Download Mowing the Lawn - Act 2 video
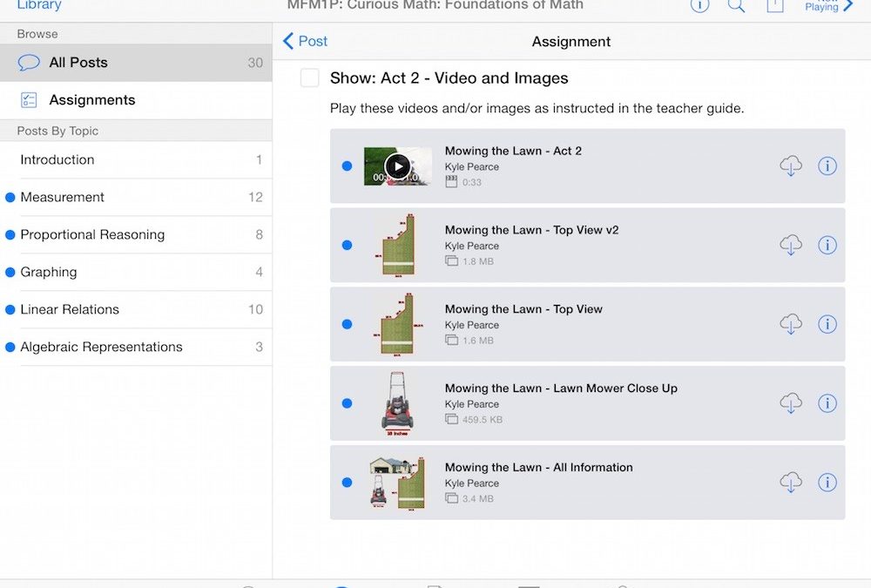 tap(790, 166)
